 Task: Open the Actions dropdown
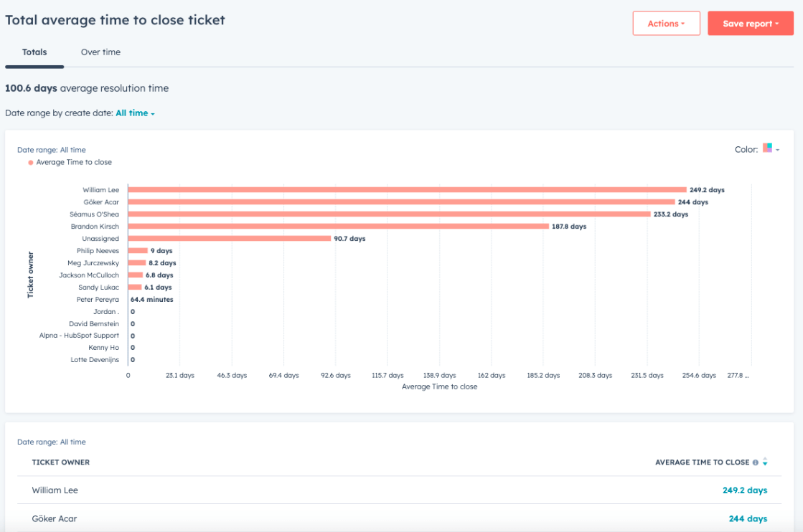point(666,24)
